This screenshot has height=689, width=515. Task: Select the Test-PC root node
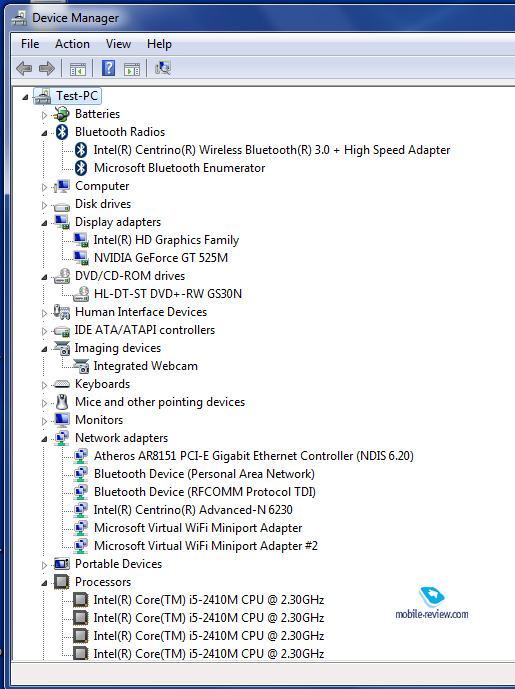(77, 96)
